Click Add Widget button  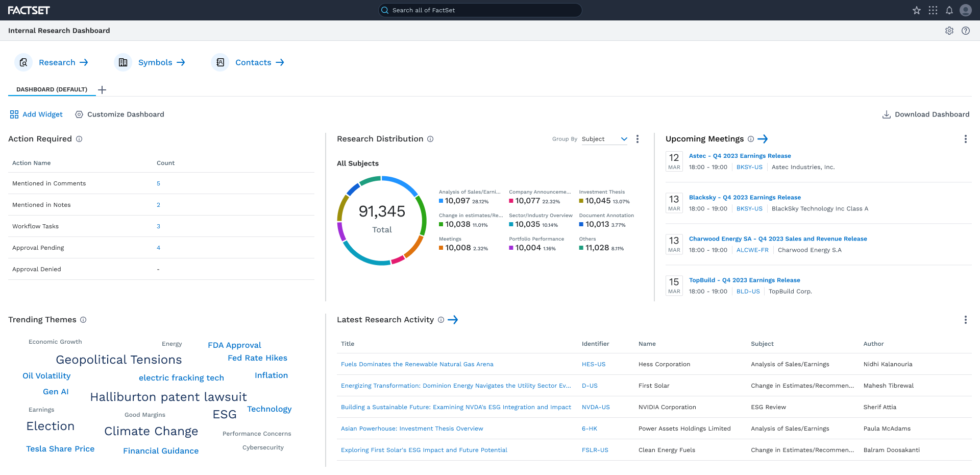point(36,114)
